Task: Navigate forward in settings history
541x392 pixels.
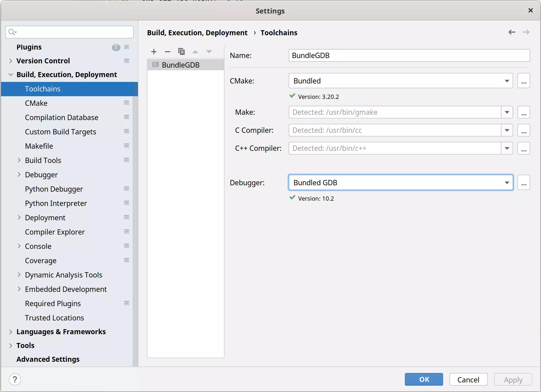Action: point(526,32)
